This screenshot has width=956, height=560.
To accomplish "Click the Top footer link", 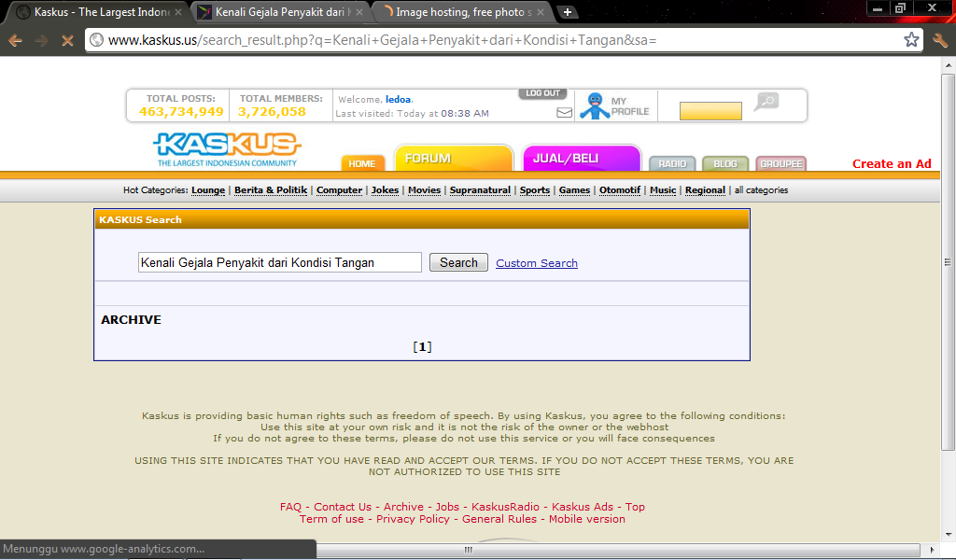I will (635, 507).
